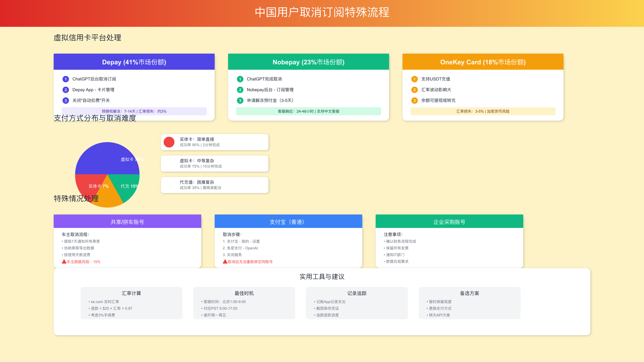Open the 最佳时机 tool card
The image size is (644, 362).
(x=244, y=303)
